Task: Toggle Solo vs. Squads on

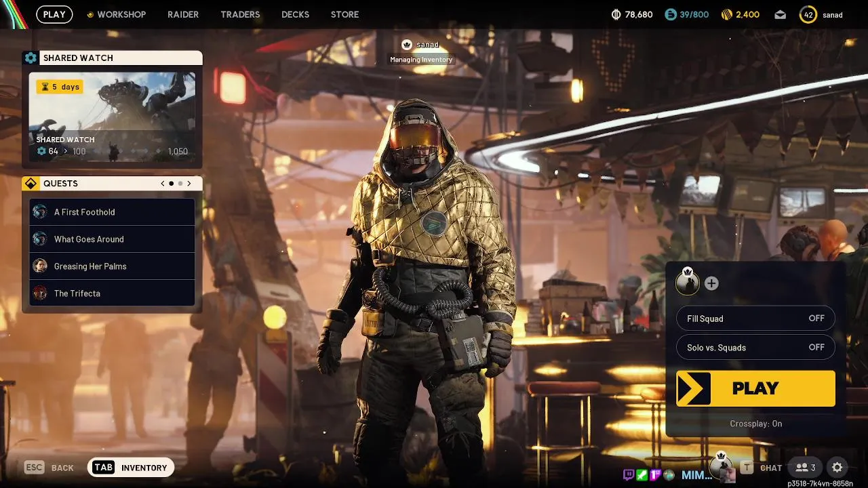Action: (755, 348)
